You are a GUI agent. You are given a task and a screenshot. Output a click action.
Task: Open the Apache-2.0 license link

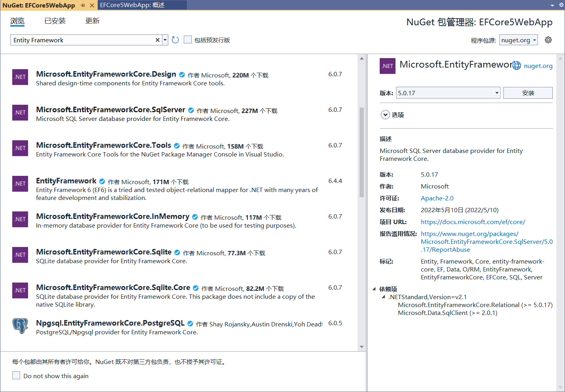(x=437, y=198)
